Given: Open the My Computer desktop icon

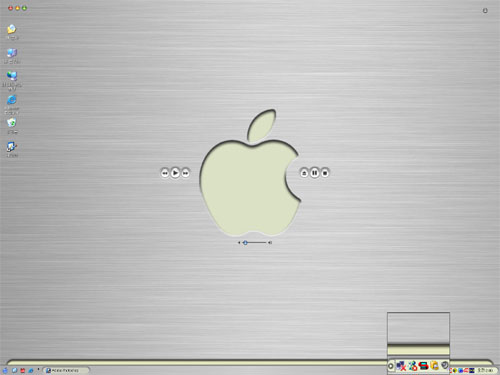Looking at the screenshot, I should pyautogui.click(x=12, y=53).
